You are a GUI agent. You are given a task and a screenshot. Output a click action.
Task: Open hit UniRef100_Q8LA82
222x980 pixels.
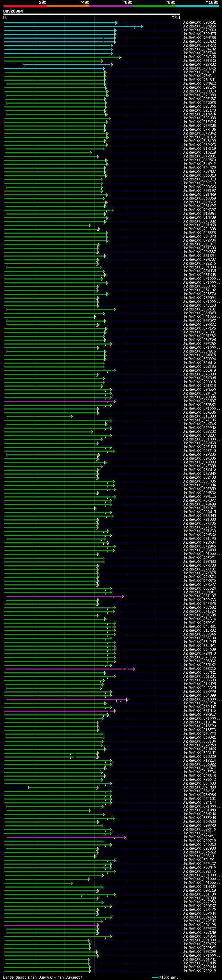tap(199, 41)
